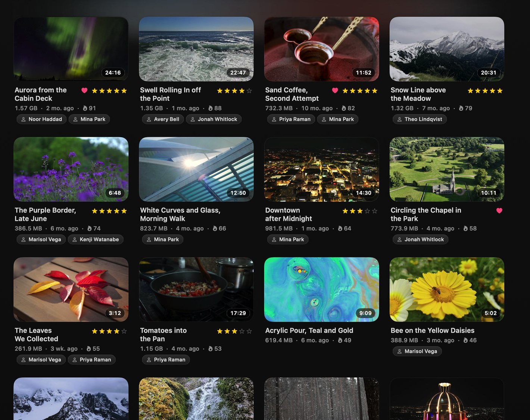Click the star rating for Snow Line above Meadow

(x=485, y=91)
